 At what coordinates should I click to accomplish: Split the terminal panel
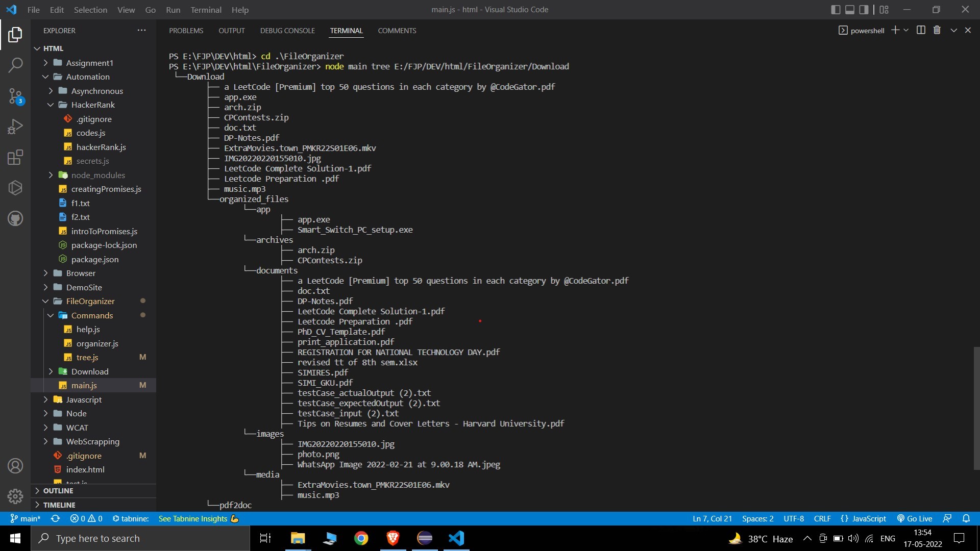pos(921,30)
